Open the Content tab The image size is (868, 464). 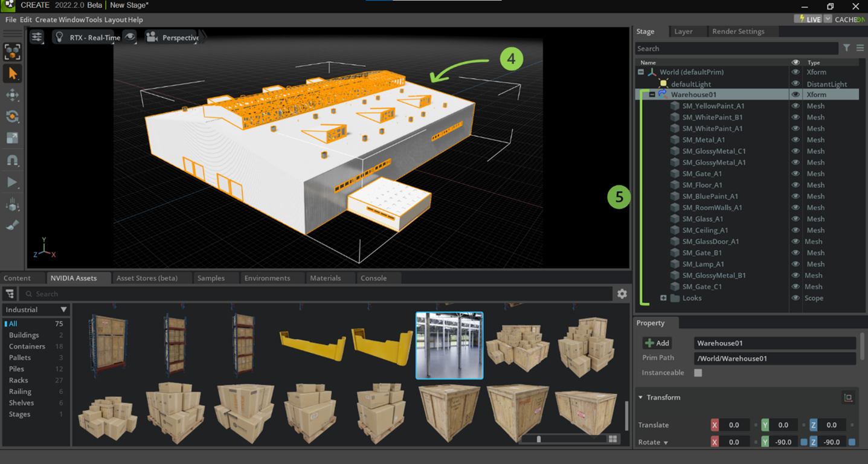click(17, 278)
